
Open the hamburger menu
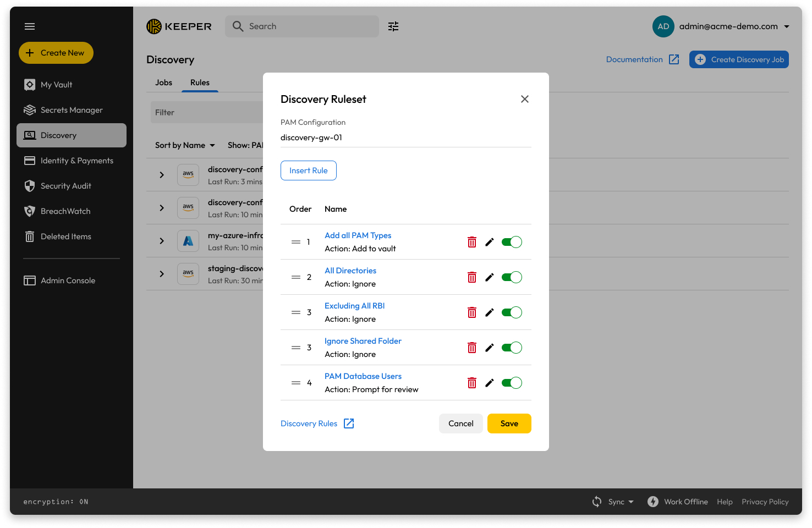point(30,26)
